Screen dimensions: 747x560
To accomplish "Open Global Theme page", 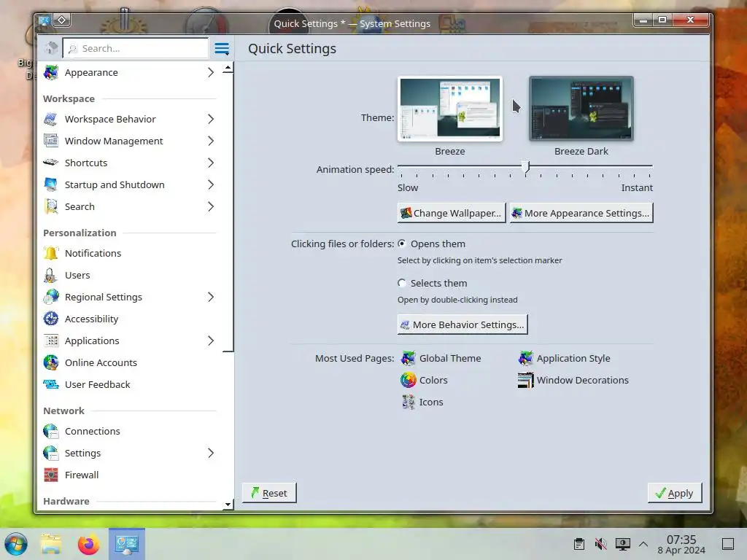I will [441, 358].
